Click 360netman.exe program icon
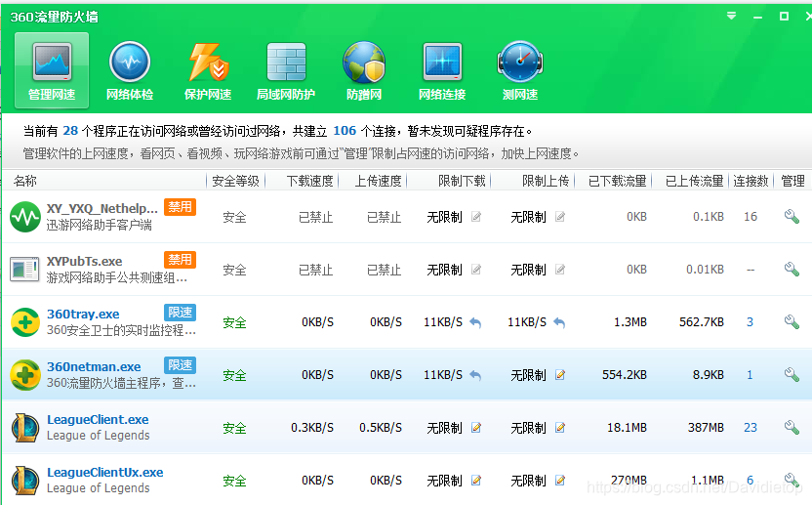 click(x=24, y=375)
